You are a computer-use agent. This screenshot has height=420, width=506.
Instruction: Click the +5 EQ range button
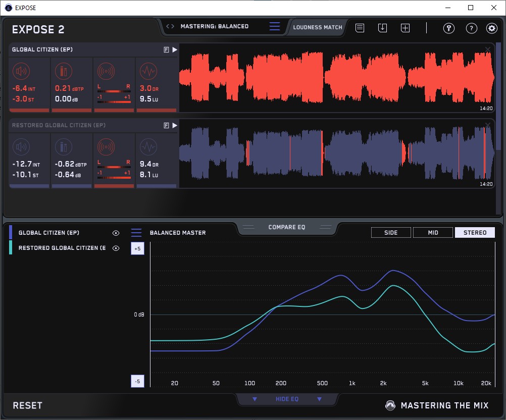(x=137, y=249)
